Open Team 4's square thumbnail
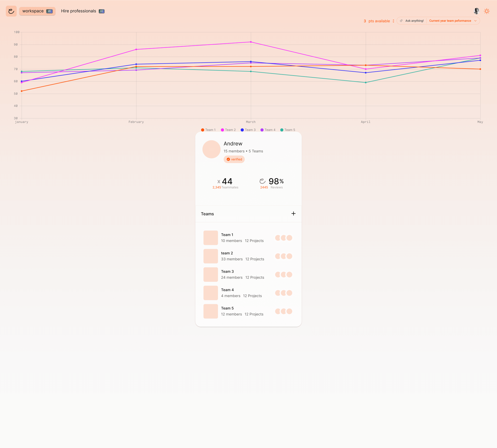The height and width of the screenshot is (448, 497). [211, 293]
